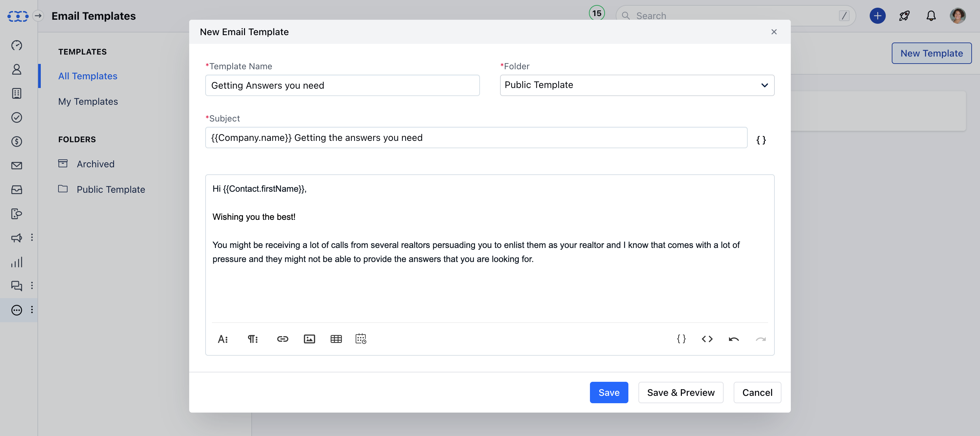Insert a table using the table icon
Screen dimensions: 980x436
[336, 339]
